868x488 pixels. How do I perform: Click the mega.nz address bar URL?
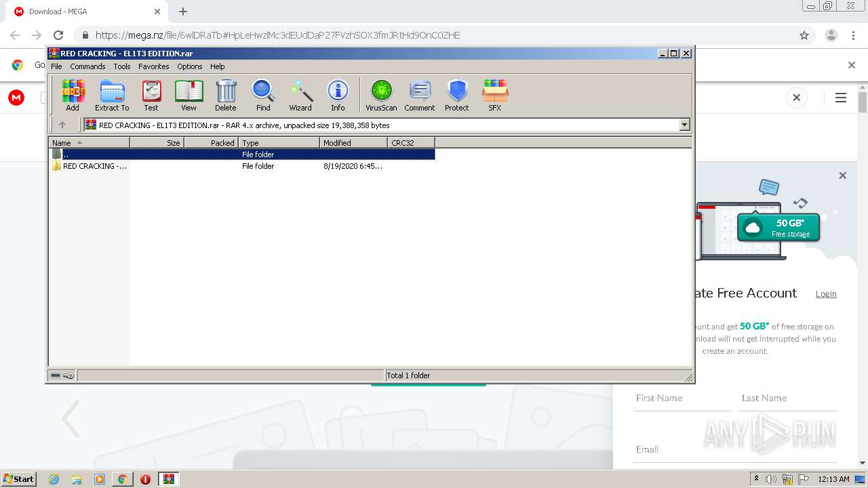[277, 35]
